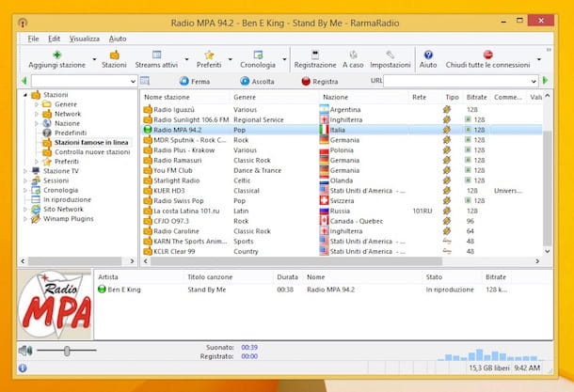Start listening with the Ascolta button

click(x=257, y=81)
